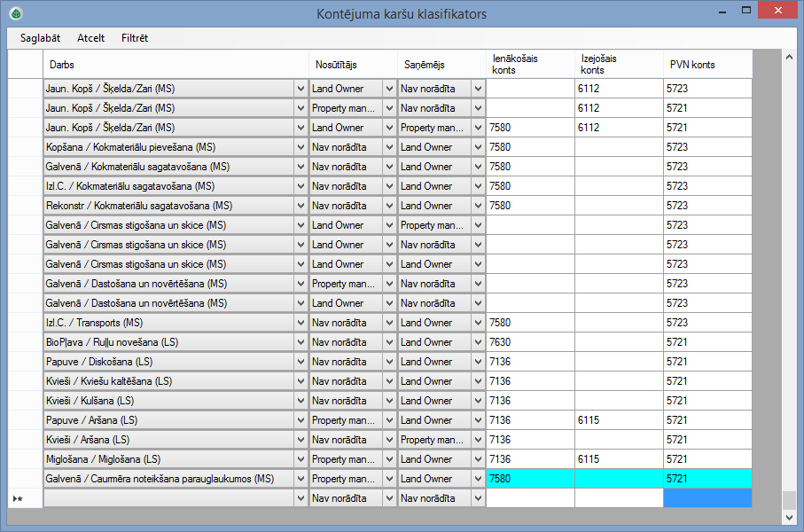The image size is (804, 532).
Task: Click the Izejošais konts column header
Action: pyautogui.click(x=619, y=65)
